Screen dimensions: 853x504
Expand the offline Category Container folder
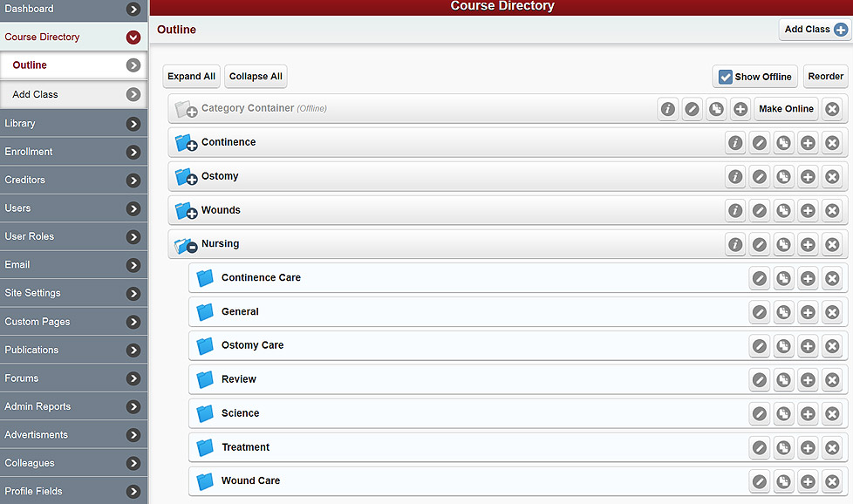point(186,109)
